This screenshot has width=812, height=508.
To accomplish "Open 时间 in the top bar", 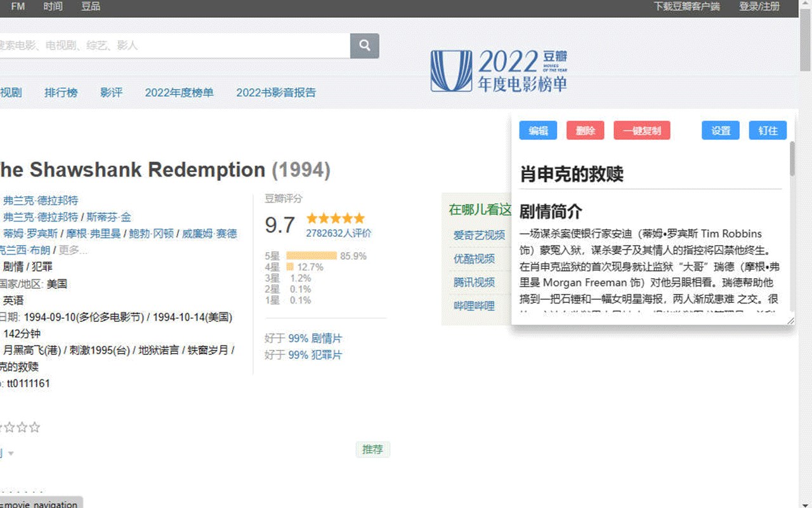I will pyautogui.click(x=53, y=6).
